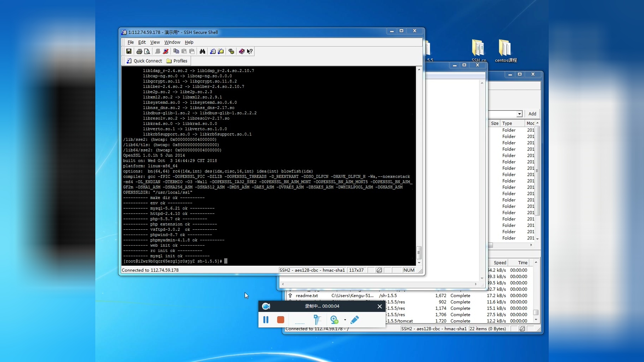The width and height of the screenshot is (644, 362).
Task: Disconnect the current SSH session
Action: click(165, 51)
